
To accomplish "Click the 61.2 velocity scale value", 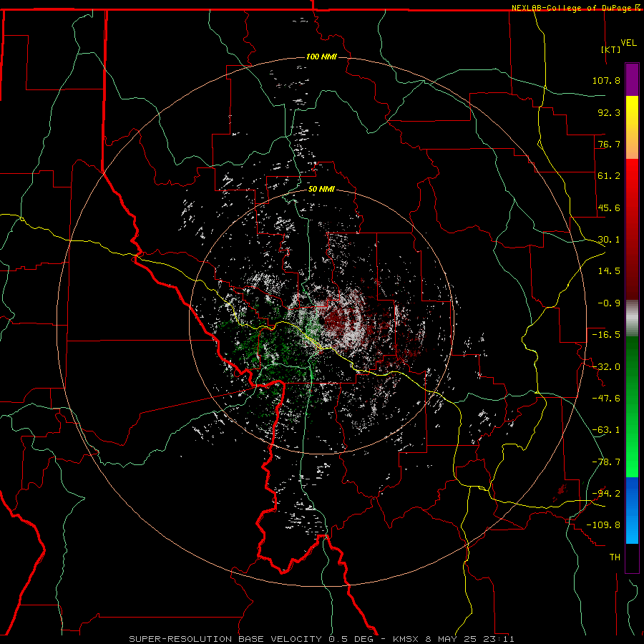I will (x=609, y=176).
